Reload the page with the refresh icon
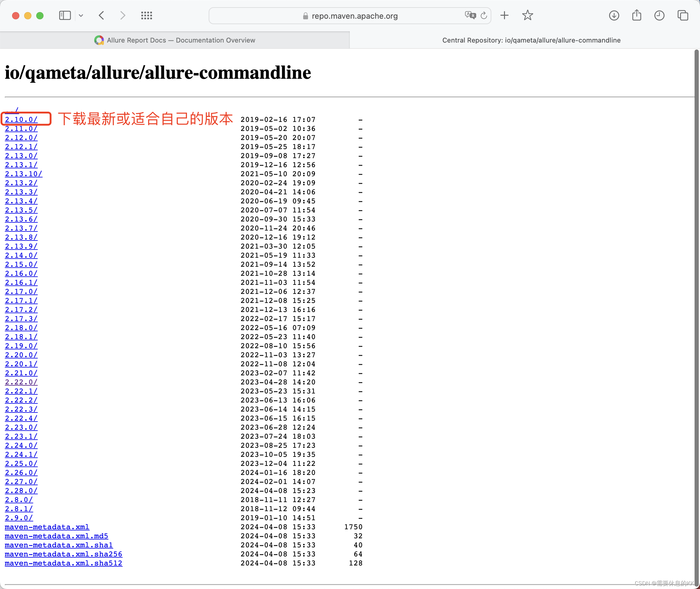This screenshot has height=589, width=700. click(x=483, y=15)
